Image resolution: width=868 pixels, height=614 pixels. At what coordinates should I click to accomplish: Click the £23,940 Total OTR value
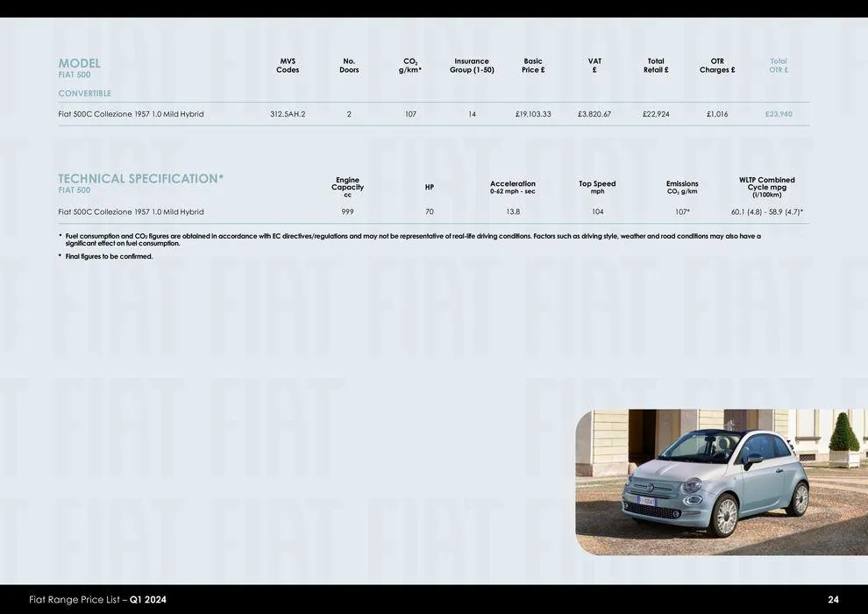click(778, 112)
